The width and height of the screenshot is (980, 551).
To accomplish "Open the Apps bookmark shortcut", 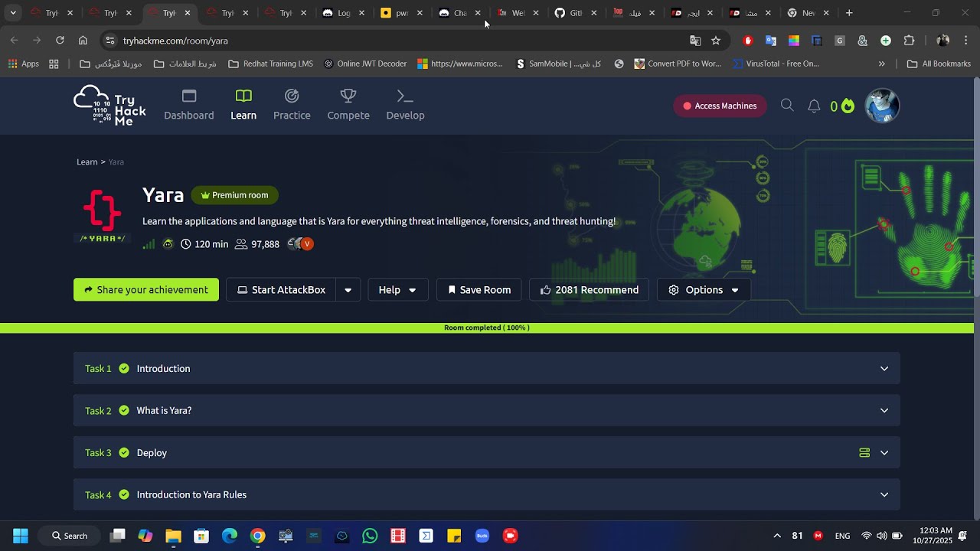I will 24,64.
